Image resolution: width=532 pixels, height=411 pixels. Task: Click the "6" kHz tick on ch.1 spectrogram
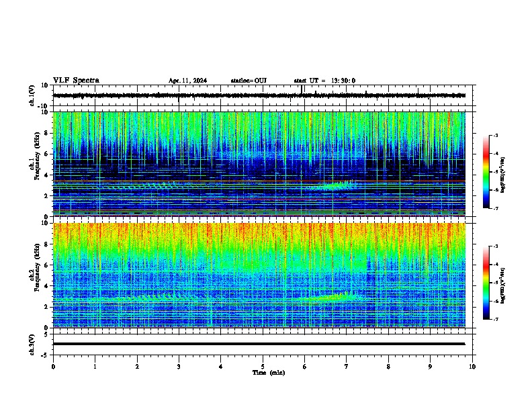pos(46,154)
